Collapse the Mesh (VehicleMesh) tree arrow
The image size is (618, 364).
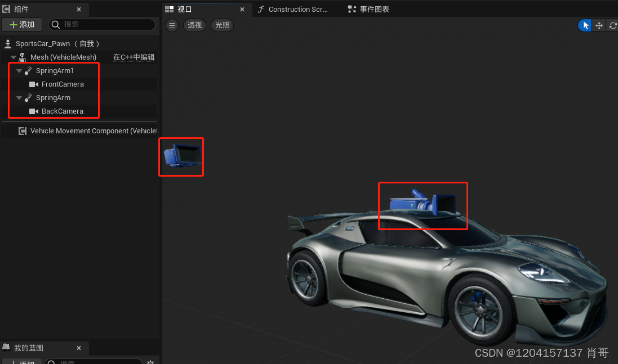14,57
